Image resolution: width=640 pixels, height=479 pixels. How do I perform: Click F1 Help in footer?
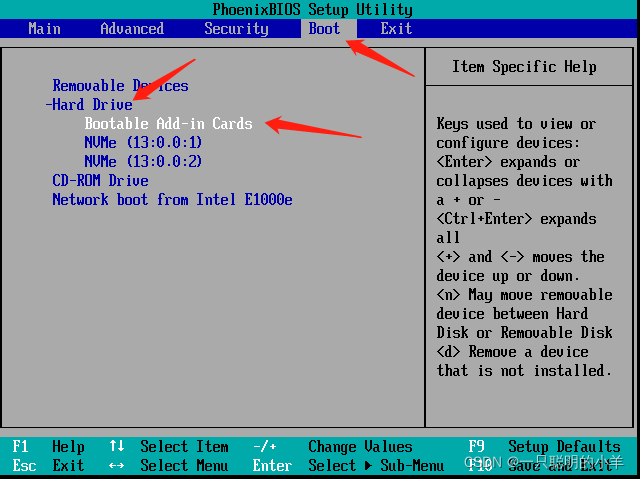(x=48, y=446)
